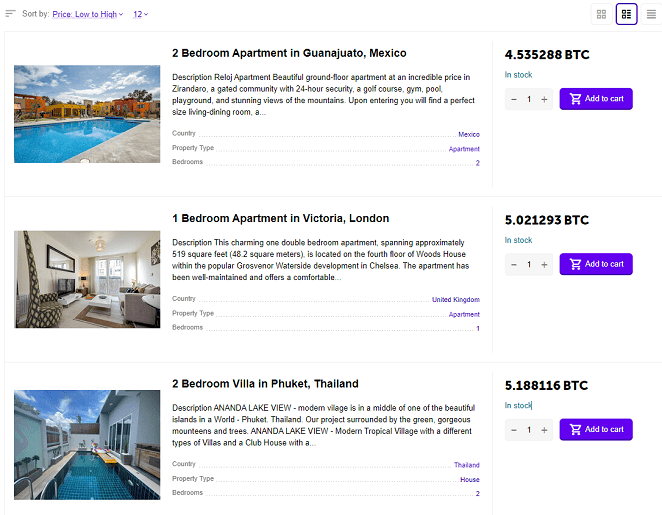Filter by country United Kingdom link
662x515 pixels.
[455, 299]
